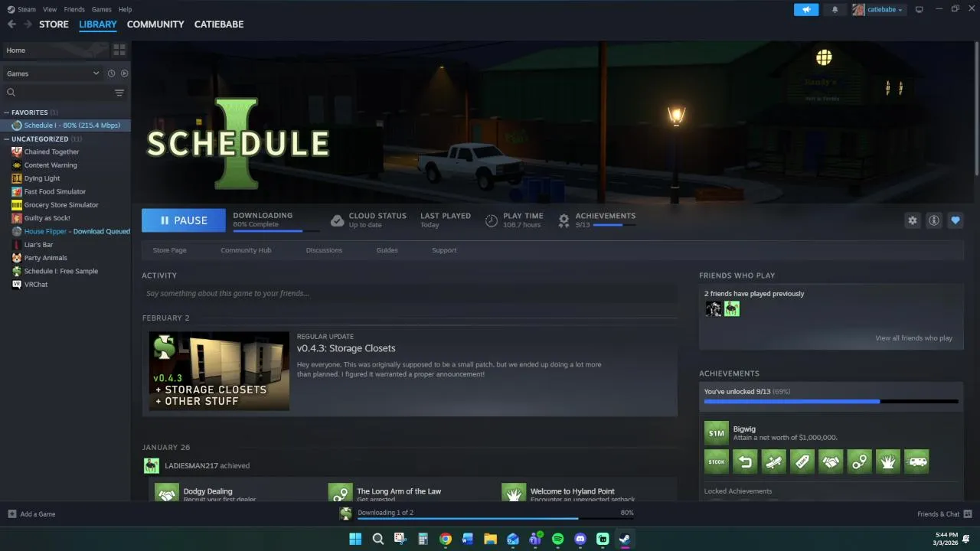Open the Games filter dropdown

click(x=52, y=73)
